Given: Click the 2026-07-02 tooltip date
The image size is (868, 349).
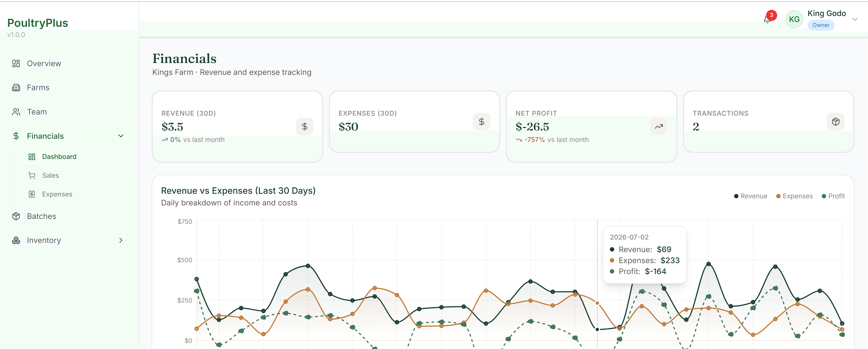Looking at the screenshot, I should [629, 237].
